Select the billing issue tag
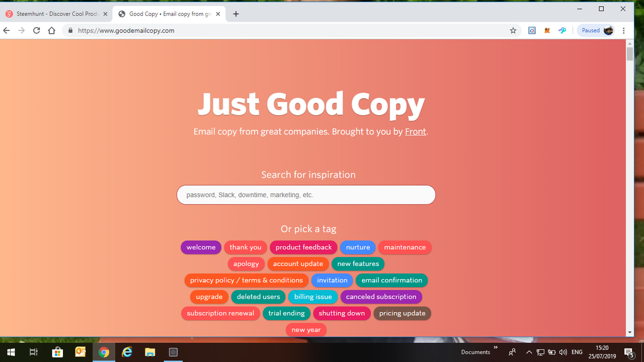The image size is (644, 362). 313,297
